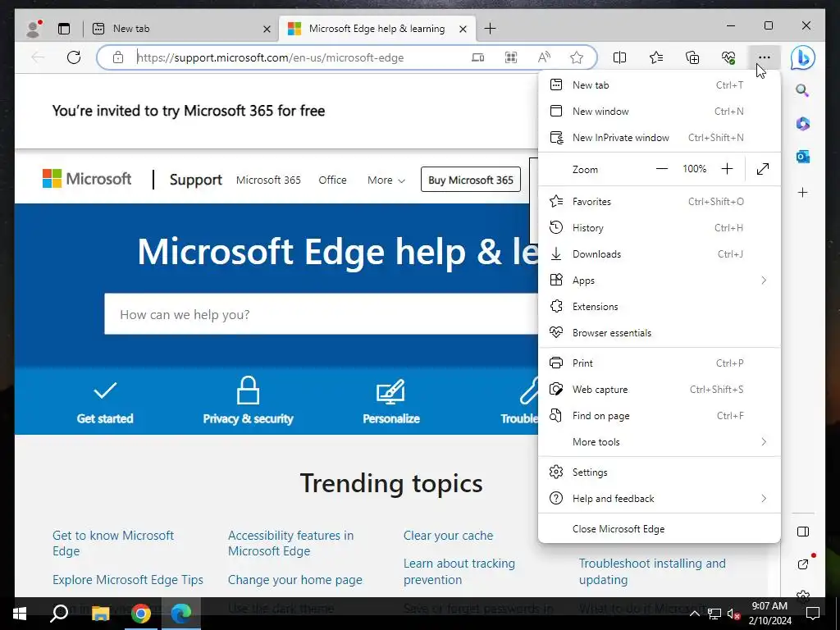Click the send-to-devices icon in address bar
Viewport: 840px width, 630px height.
[x=477, y=57]
